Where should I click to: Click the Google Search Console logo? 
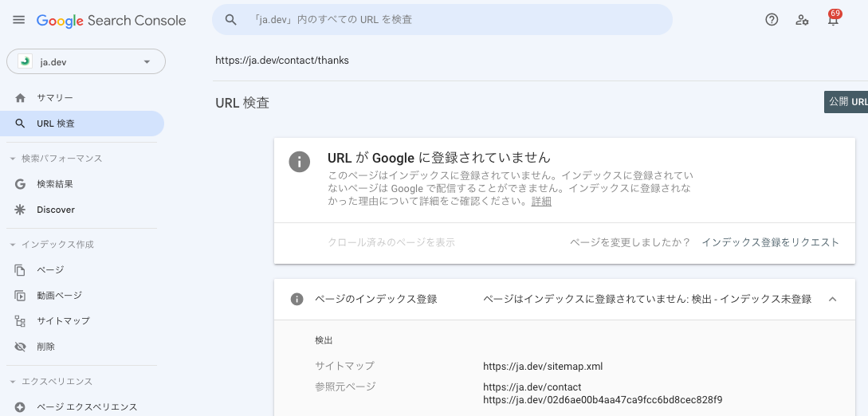(112, 21)
